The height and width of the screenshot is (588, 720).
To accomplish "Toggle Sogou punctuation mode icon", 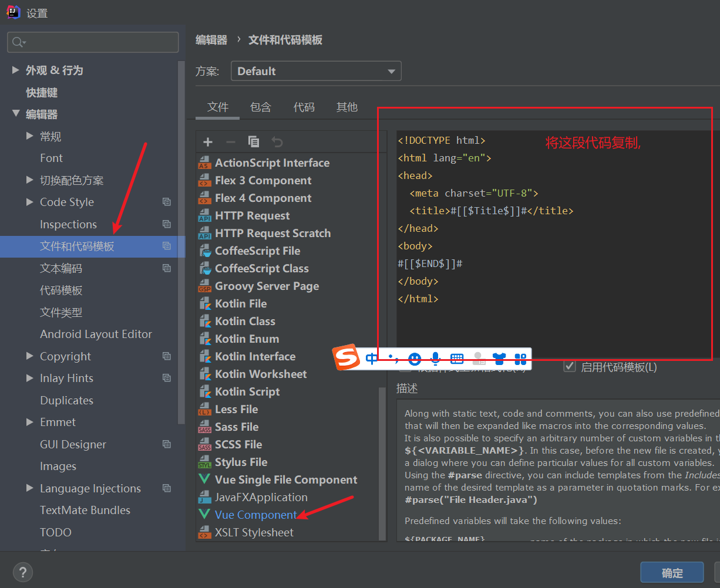I will coord(393,359).
